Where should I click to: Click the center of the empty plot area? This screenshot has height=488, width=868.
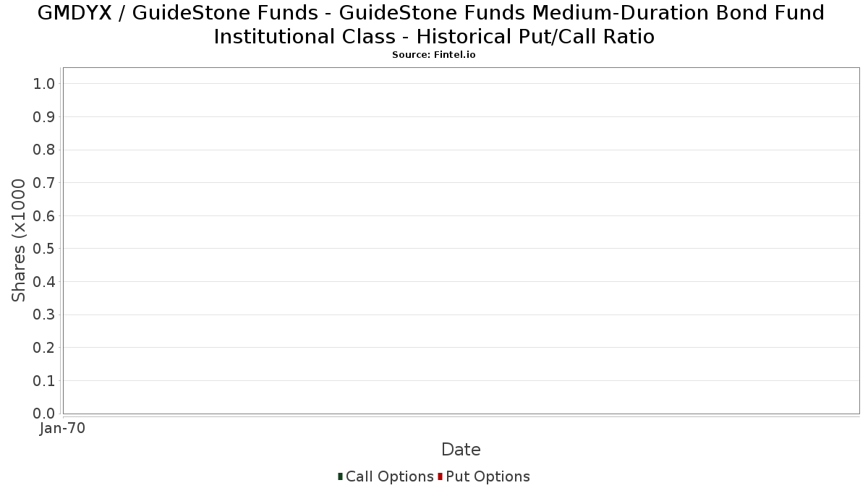pyautogui.click(x=461, y=241)
